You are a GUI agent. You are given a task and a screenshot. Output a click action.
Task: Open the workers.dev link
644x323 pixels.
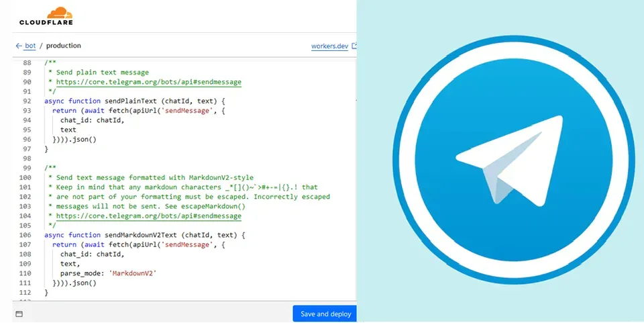[x=329, y=46]
